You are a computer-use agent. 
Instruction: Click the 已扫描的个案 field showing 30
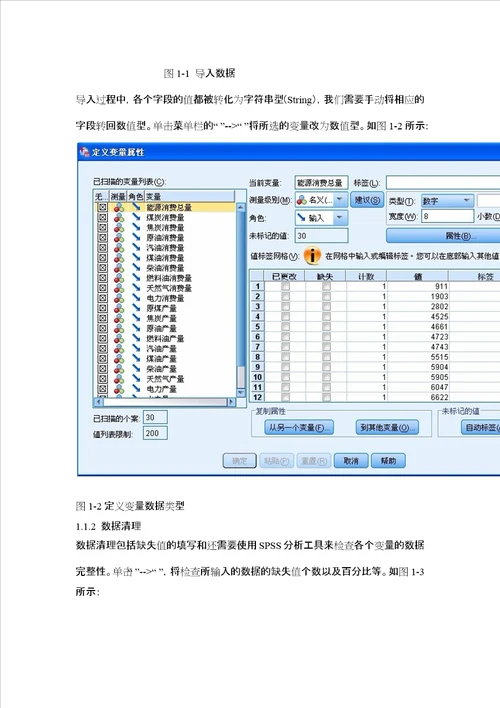155,417
